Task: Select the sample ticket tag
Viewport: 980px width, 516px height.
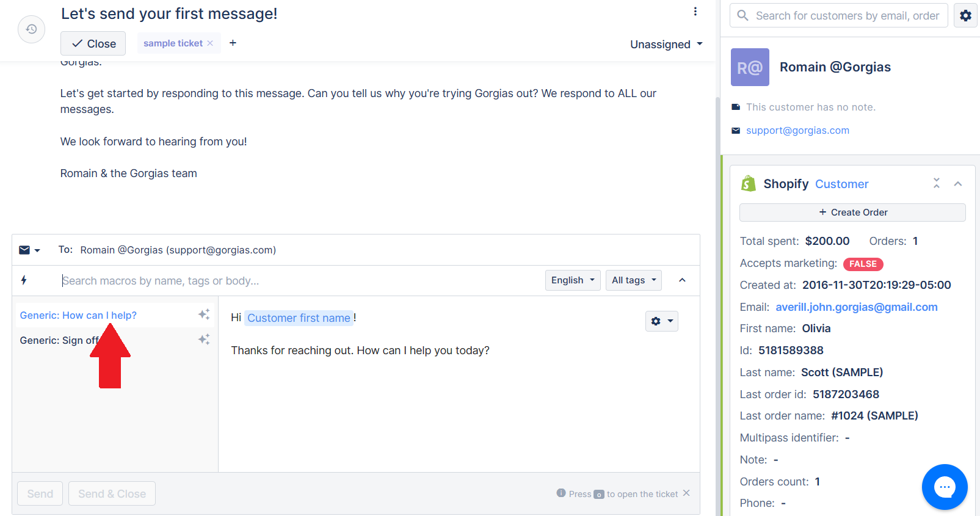Action: (x=173, y=43)
